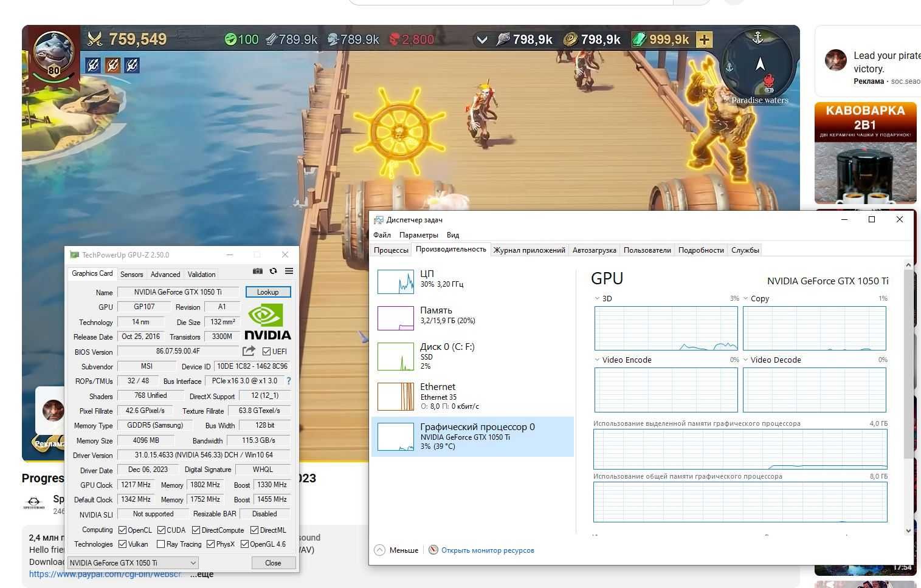The width and height of the screenshot is (921, 588).
Task: Switch to the Процессы tab
Action: click(391, 250)
